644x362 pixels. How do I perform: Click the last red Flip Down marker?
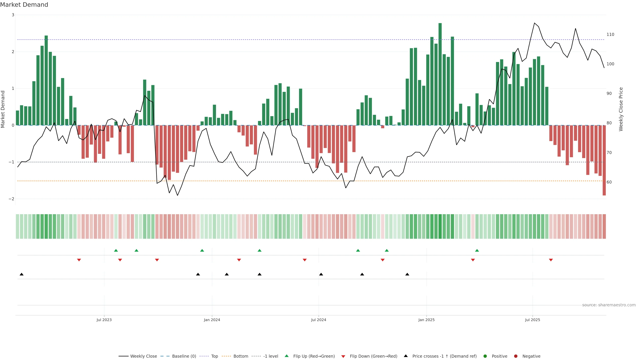(x=551, y=260)
